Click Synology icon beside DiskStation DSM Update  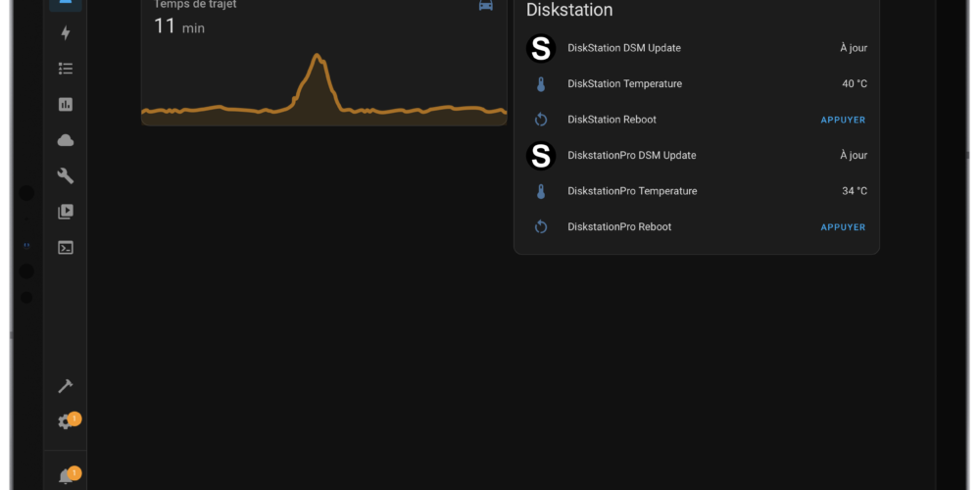point(541,48)
